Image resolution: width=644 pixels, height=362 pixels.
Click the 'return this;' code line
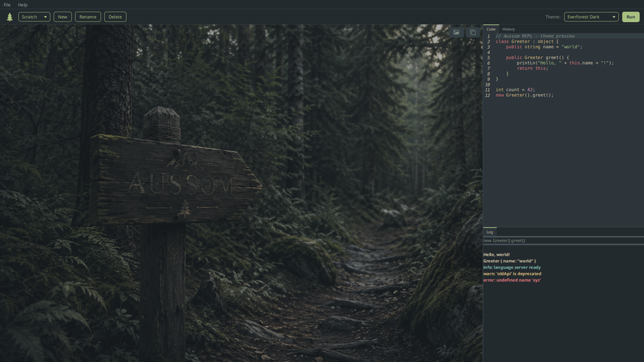(532, 68)
